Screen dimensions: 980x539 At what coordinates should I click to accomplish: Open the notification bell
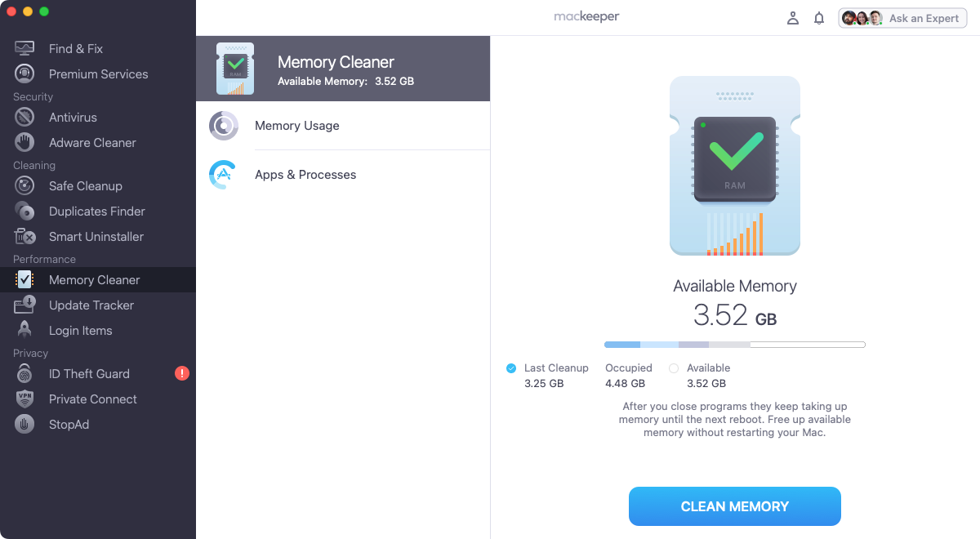(819, 17)
